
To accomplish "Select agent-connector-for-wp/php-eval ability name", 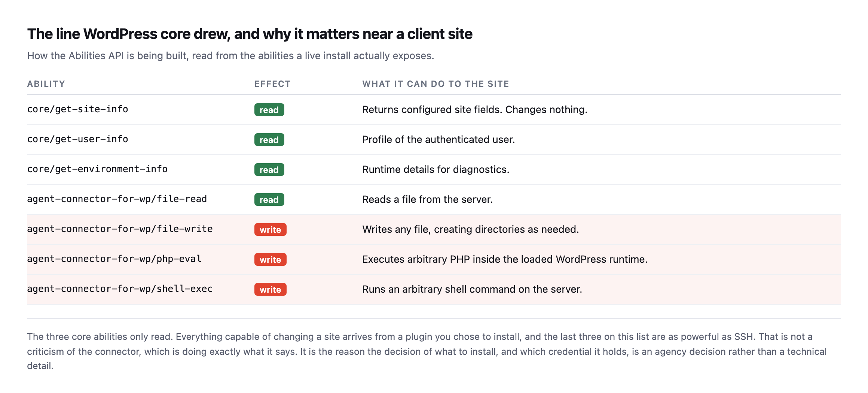I will tap(114, 259).
